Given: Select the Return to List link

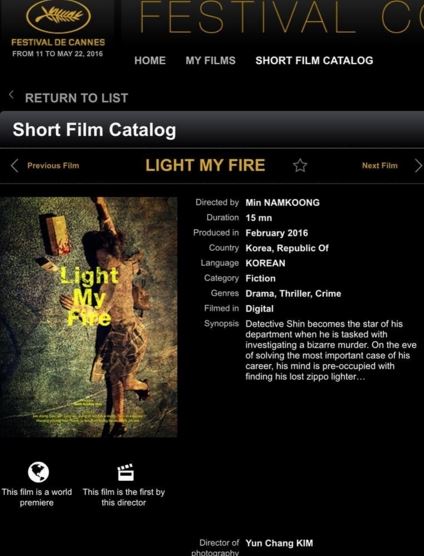Looking at the screenshot, I should click(77, 98).
